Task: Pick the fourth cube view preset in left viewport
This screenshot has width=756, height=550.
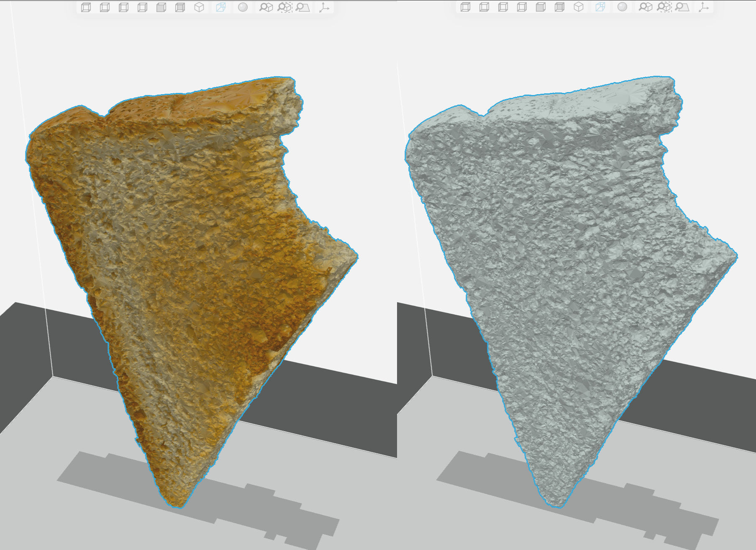Action: tap(142, 7)
